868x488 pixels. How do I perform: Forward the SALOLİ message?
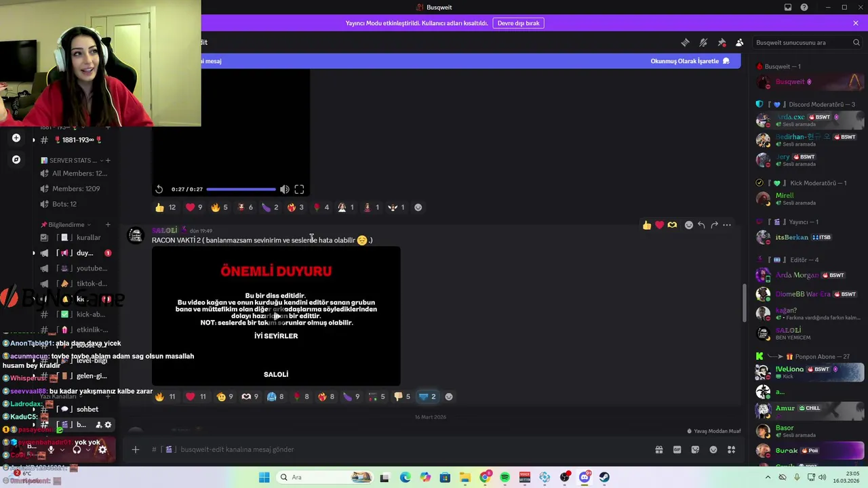(714, 225)
